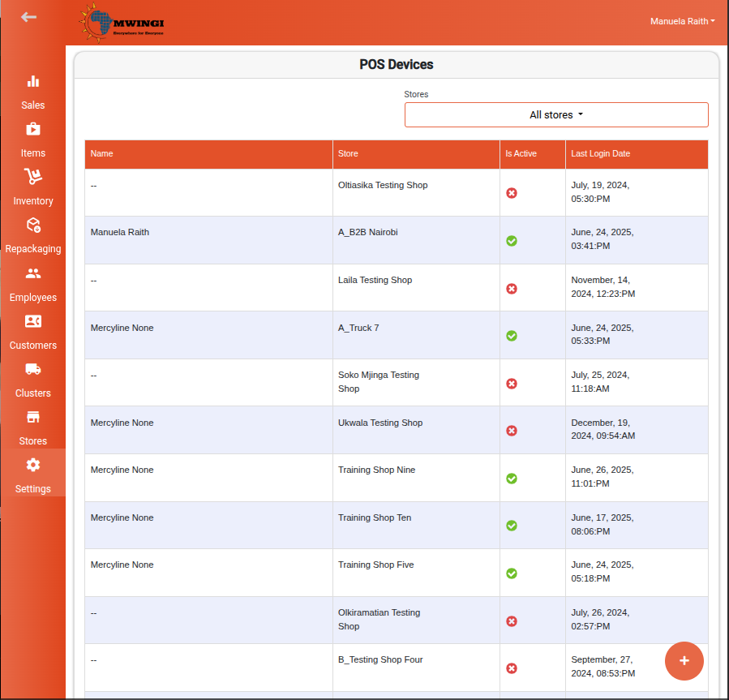Open the Sales bar chart icon

tap(33, 81)
